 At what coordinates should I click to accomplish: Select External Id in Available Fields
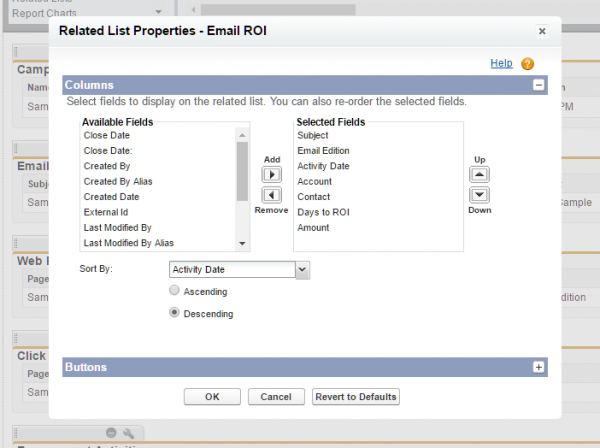point(106,212)
